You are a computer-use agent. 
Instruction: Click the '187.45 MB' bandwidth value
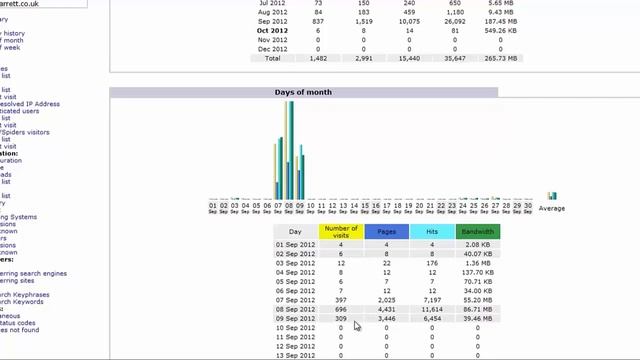(500, 21)
